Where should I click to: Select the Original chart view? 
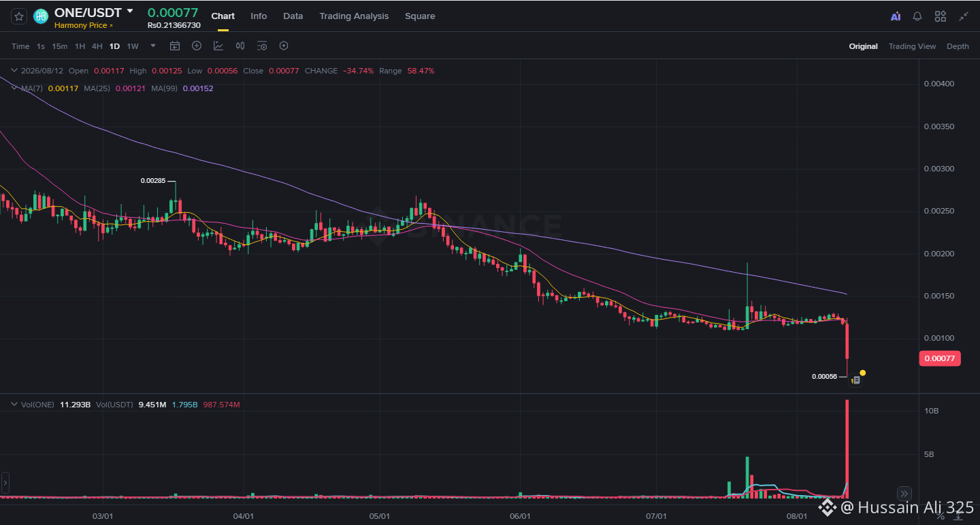[863, 46]
